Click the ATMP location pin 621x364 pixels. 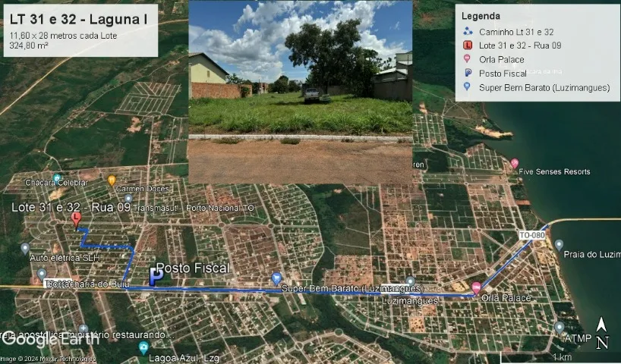point(559,327)
